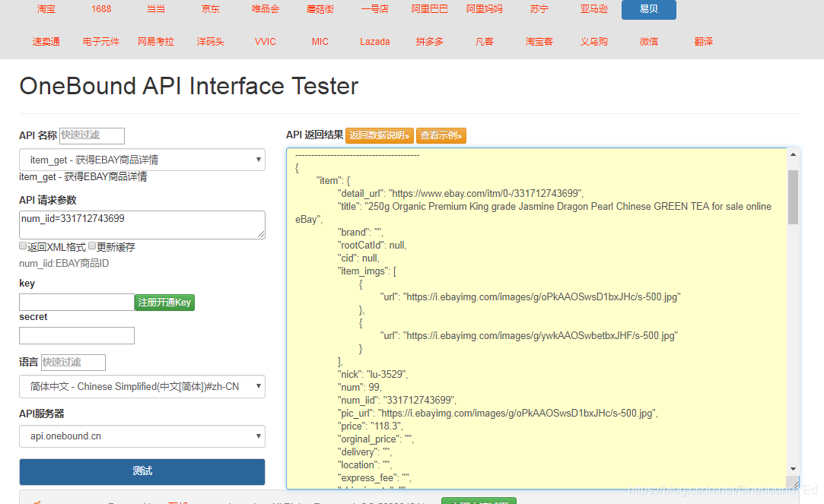Click the OnePkAAOSwsD1bxJHc image url under item_imgs
The width and height of the screenshot is (824, 504).
click(530, 296)
